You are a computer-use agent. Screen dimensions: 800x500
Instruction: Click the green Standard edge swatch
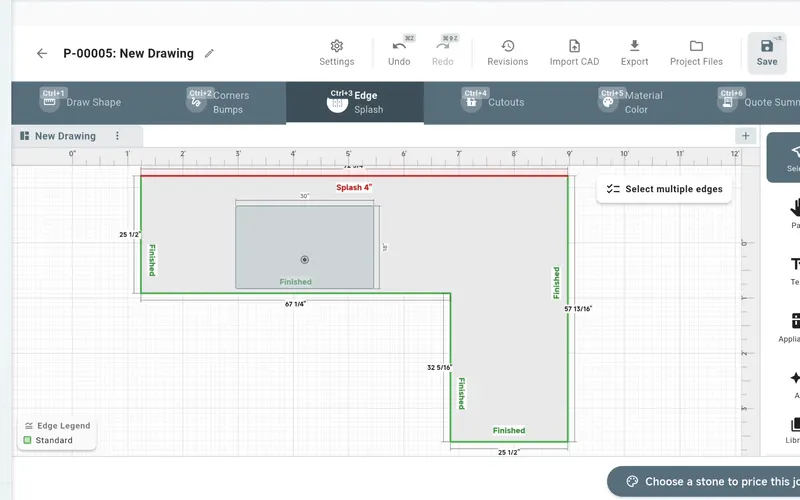tap(28, 440)
